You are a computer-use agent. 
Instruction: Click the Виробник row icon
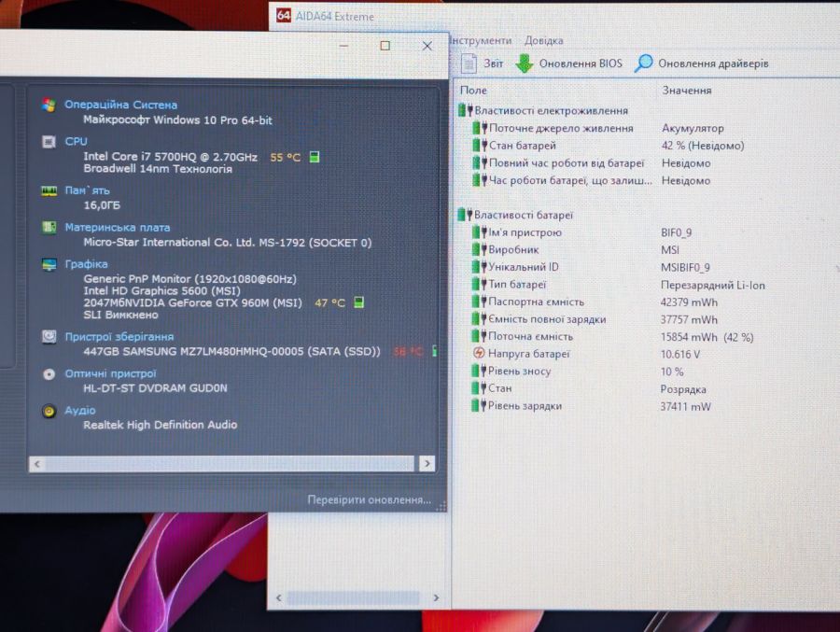tap(479, 250)
